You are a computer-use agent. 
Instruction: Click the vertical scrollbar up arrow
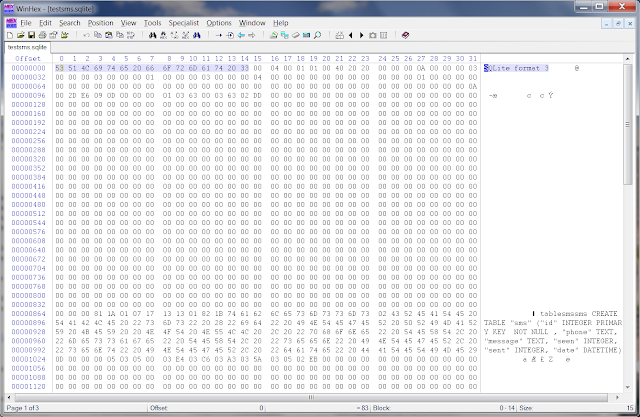[627, 59]
